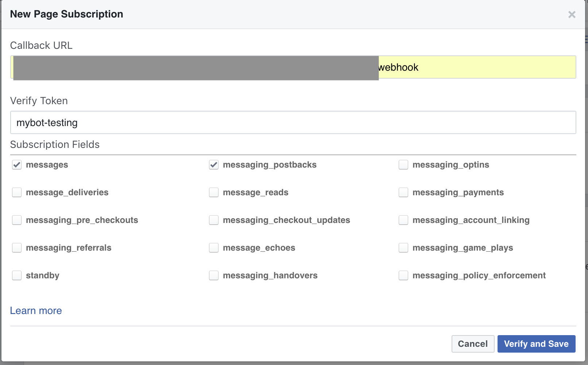Disable the messages checkbox

point(16,165)
